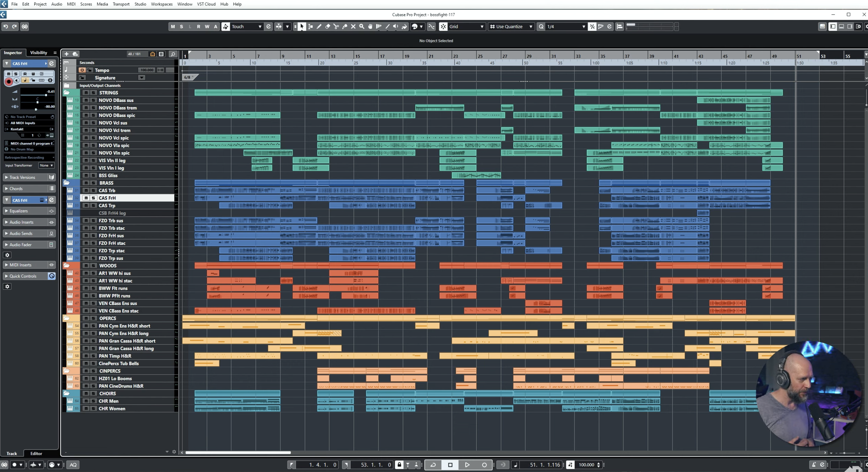Select the Line tool
This screenshot has height=472, width=868.
pos(388,26)
